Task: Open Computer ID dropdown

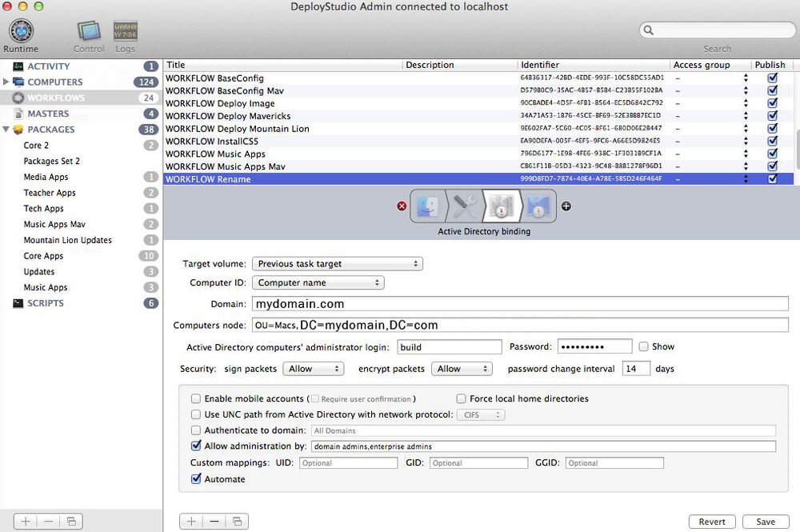Action: coord(318,282)
